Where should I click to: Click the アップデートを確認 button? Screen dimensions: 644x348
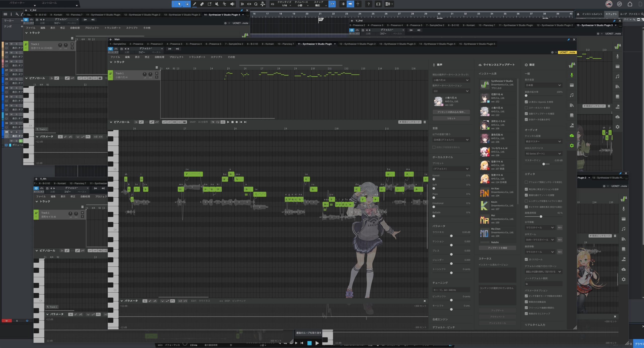[497, 248]
